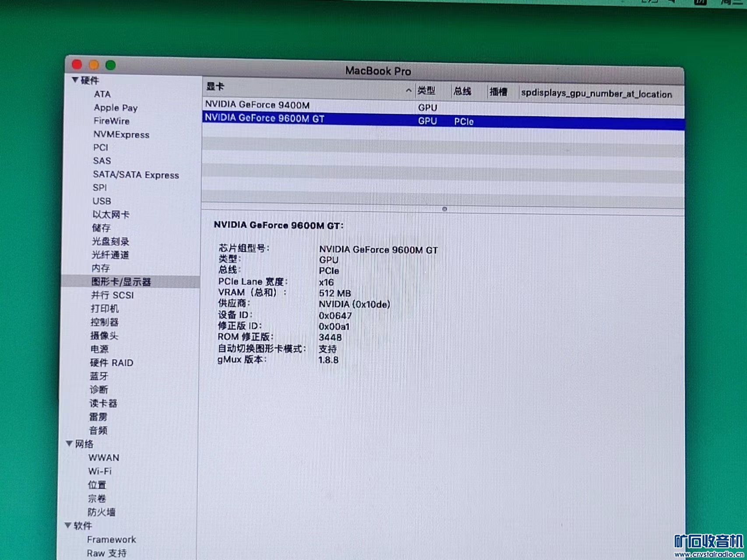Viewport: 747px width, 560px height.
Task: Open the FireWire sidebar entry
Action: click(111, 121)
